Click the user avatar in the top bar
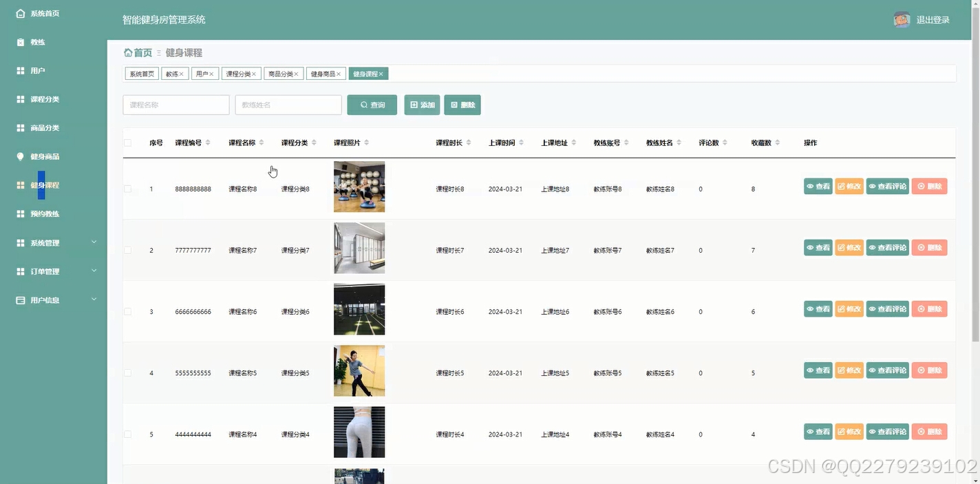This screenshot has width=980, height=484. [902, 19]
